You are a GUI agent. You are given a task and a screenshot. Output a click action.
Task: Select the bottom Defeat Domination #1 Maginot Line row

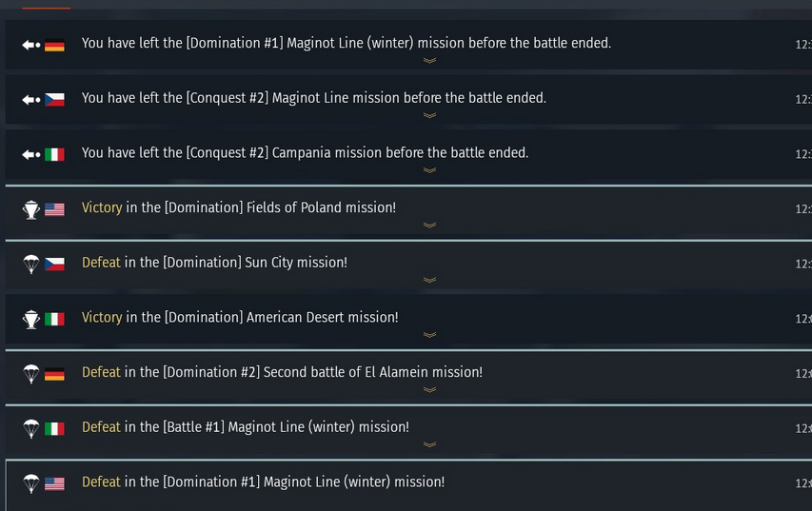263,482
